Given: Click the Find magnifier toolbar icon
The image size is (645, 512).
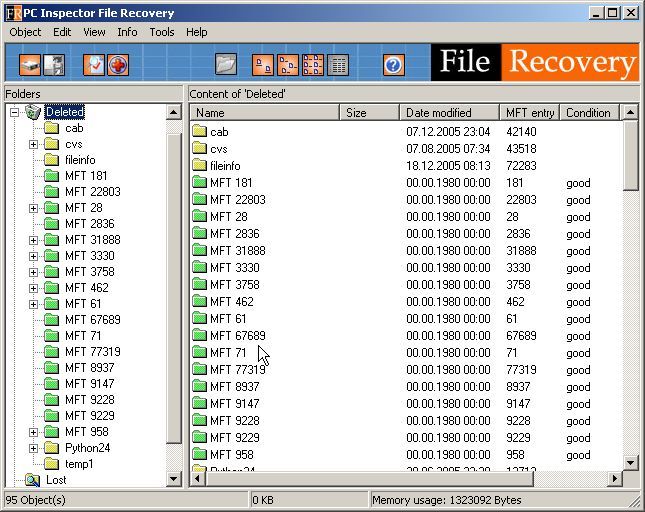Looking at the screenshot, I should pos(94,65).
